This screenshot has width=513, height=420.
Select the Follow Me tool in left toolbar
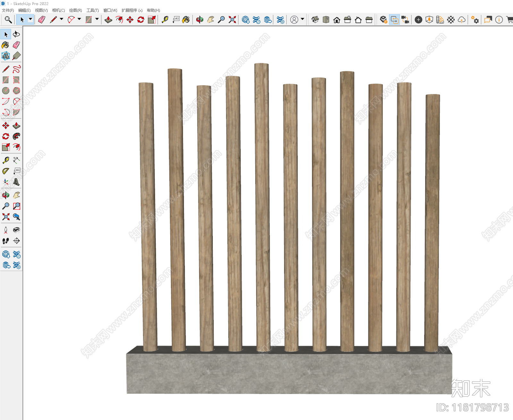click(x=16, y=137)
